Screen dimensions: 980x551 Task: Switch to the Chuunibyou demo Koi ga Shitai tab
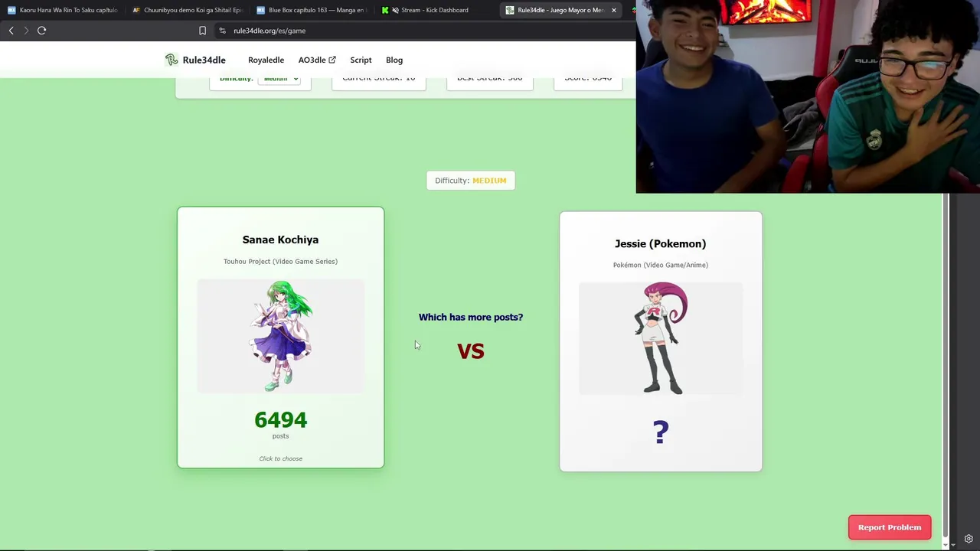click(188, 10)
